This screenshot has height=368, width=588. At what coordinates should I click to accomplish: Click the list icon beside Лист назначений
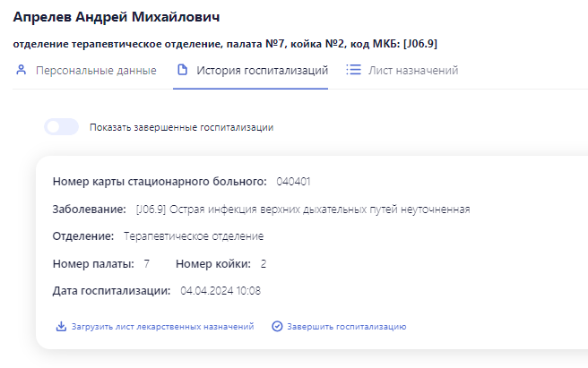(353, 70)
